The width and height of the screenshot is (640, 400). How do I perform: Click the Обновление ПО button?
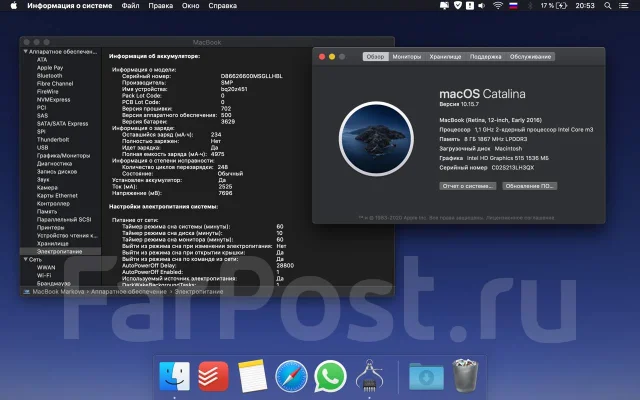[529, 186]
